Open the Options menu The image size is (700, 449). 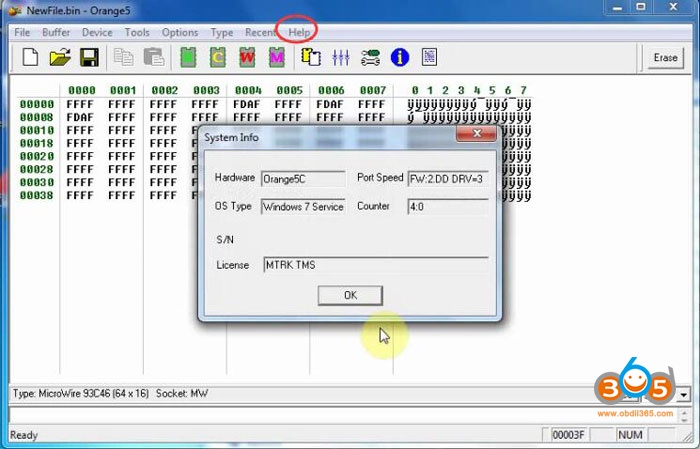[179, 33]
